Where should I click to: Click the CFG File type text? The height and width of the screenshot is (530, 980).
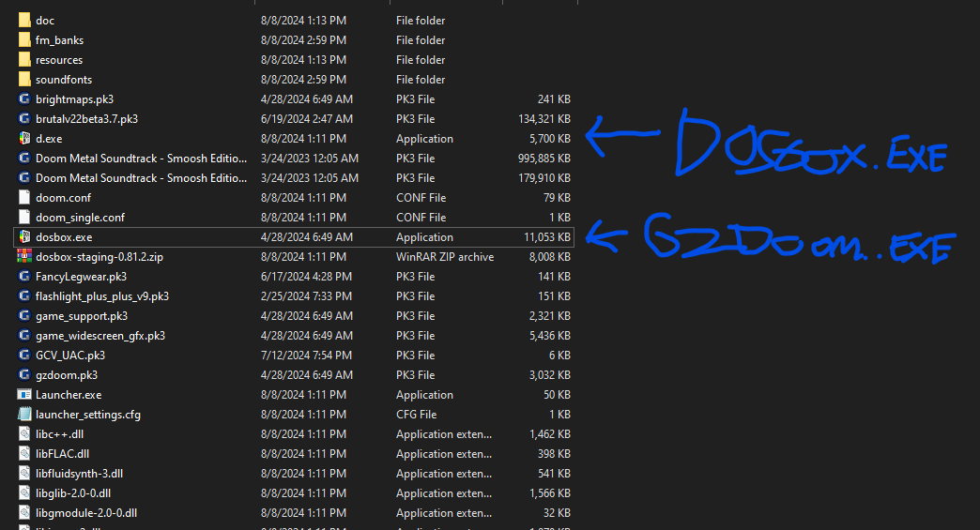[416, 415]
